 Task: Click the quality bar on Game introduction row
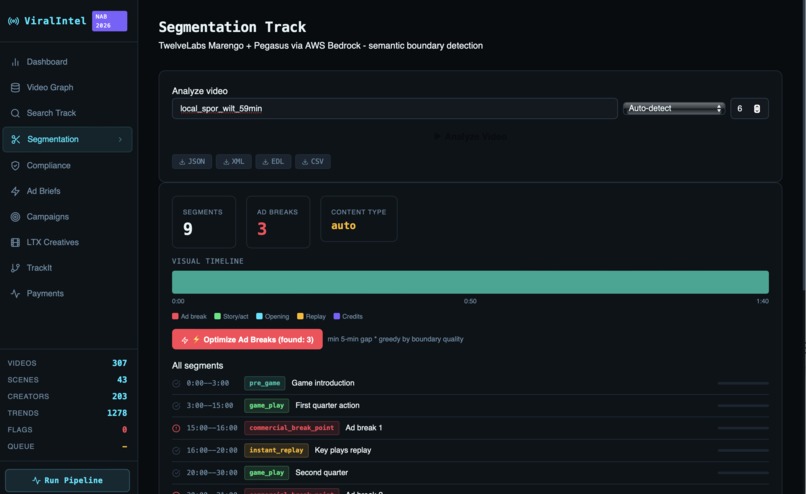click(x=743, y=383)
